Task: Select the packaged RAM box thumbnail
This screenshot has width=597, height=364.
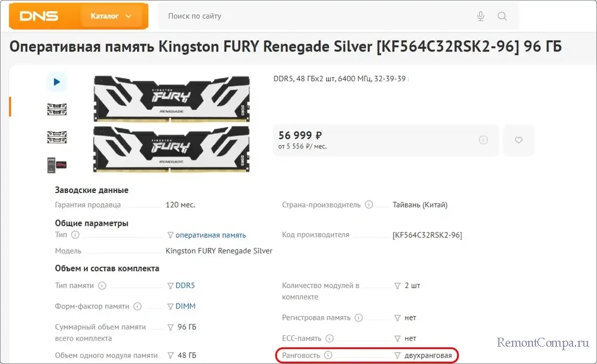Action: pyautogui.click(x=57, y=164)
